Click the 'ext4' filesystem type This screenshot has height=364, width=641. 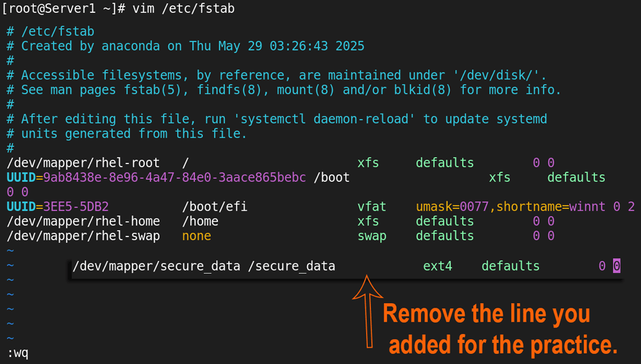click(437, 267)
